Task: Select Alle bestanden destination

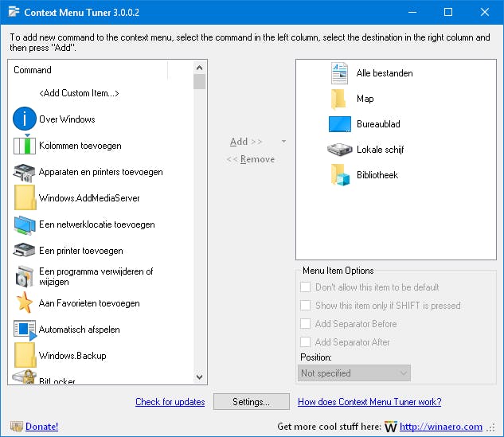Action: pyautogui.click(x=384, y=73)
